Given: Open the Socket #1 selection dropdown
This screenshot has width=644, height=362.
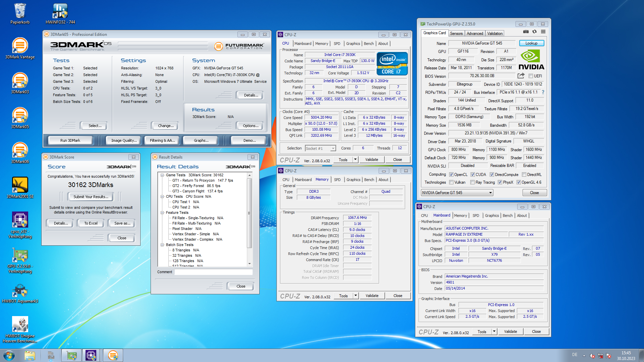Looking at the screenshot, I should coord(320,148).
